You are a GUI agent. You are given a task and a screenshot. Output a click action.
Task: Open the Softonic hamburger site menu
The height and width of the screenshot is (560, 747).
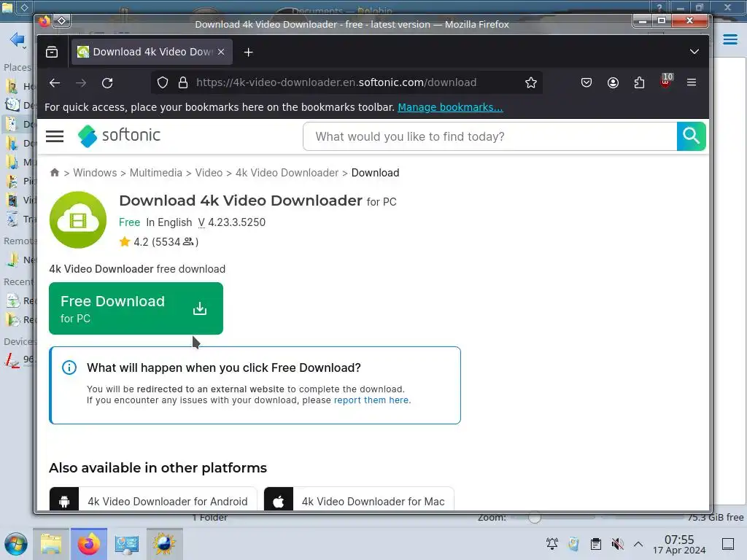click(x=55, y=136)
